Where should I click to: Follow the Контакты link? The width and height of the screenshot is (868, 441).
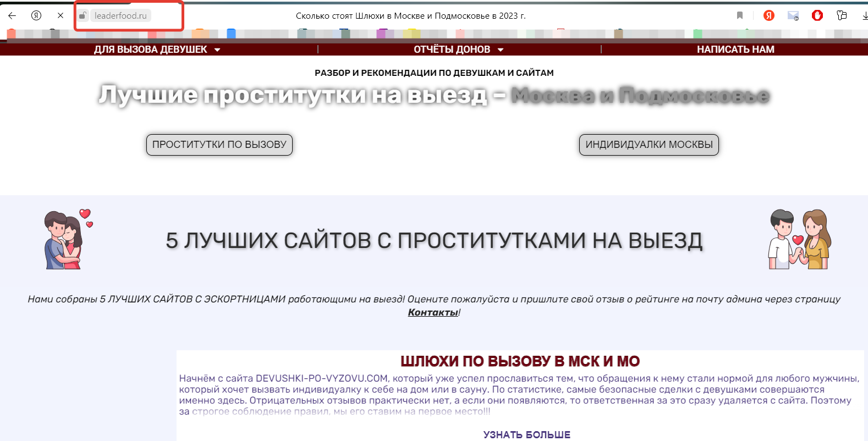(x=433, y=312)
